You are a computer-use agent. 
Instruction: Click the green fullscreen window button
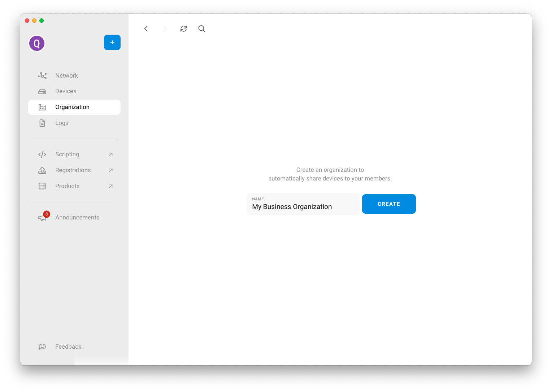pos(42,21)
